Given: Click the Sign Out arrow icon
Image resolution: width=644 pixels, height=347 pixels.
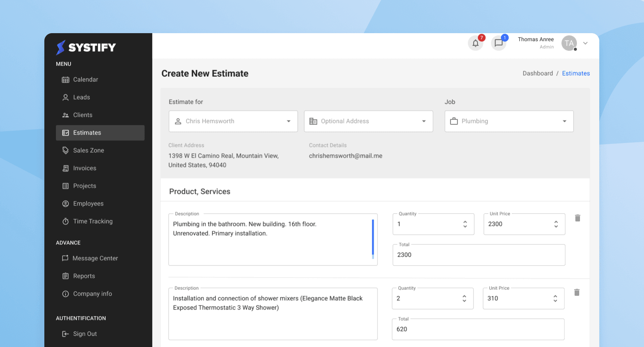Looking at the screenshot, I should (66, 334).
